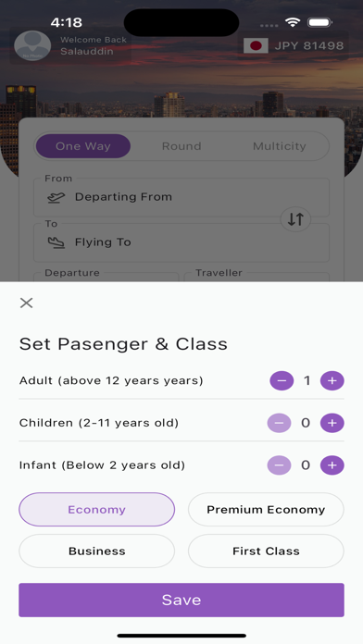Open the Flying To field
The width and height of the screenshot is (363, 644).
181,242
